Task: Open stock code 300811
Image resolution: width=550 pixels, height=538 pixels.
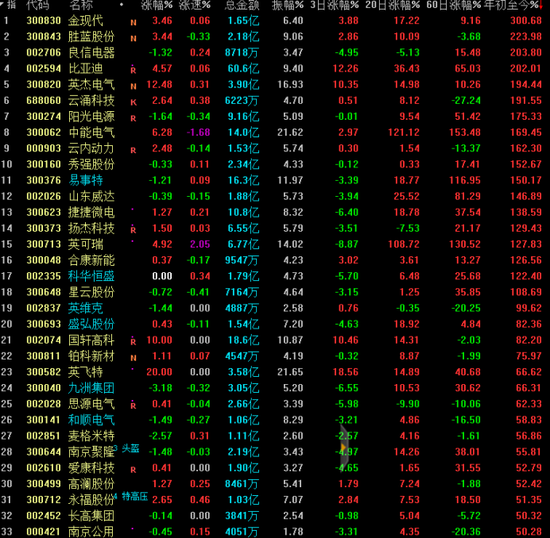Action: click(43, 356)
